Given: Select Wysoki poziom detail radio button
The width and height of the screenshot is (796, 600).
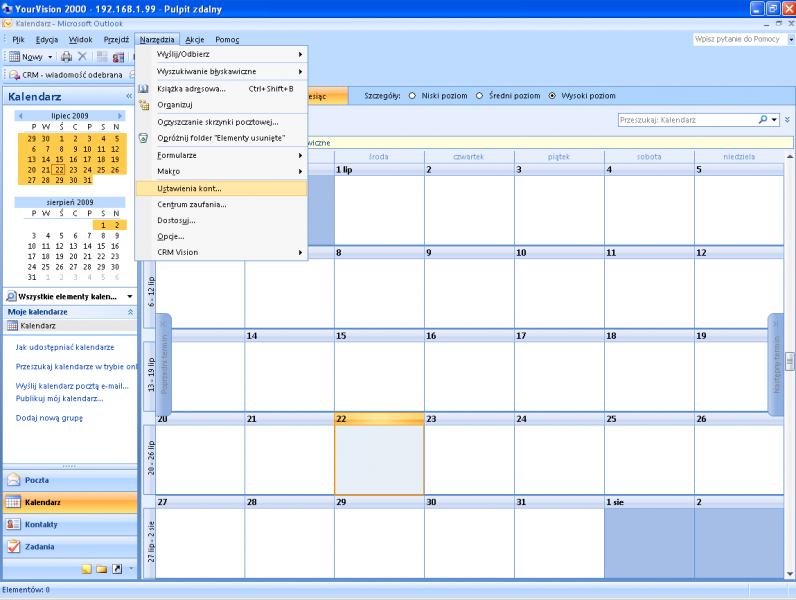Looking at the screenshot, I should pyautogui.click(x=552, y=96).
